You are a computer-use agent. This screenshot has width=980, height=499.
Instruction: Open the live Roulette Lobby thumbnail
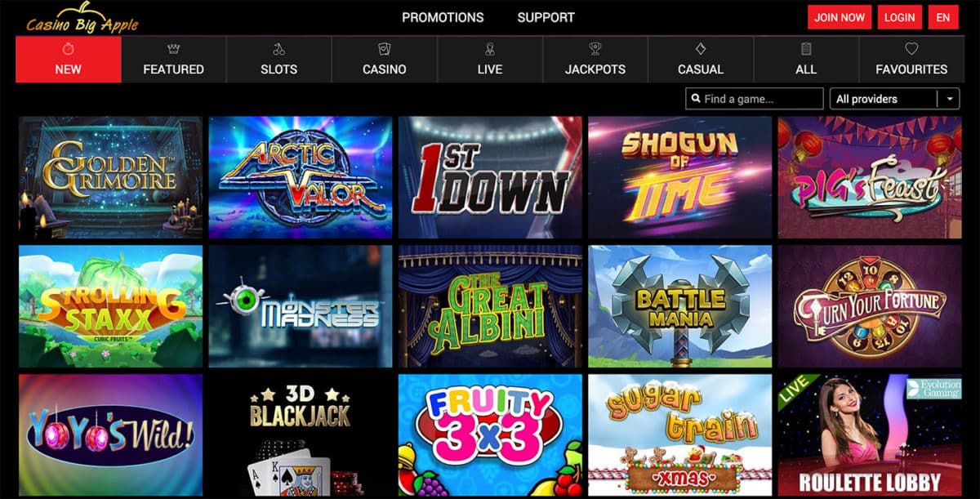(870, 436)
